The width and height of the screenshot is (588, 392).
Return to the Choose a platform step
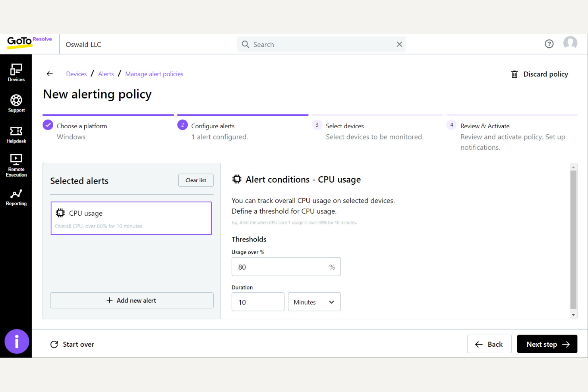pos(82,126)
